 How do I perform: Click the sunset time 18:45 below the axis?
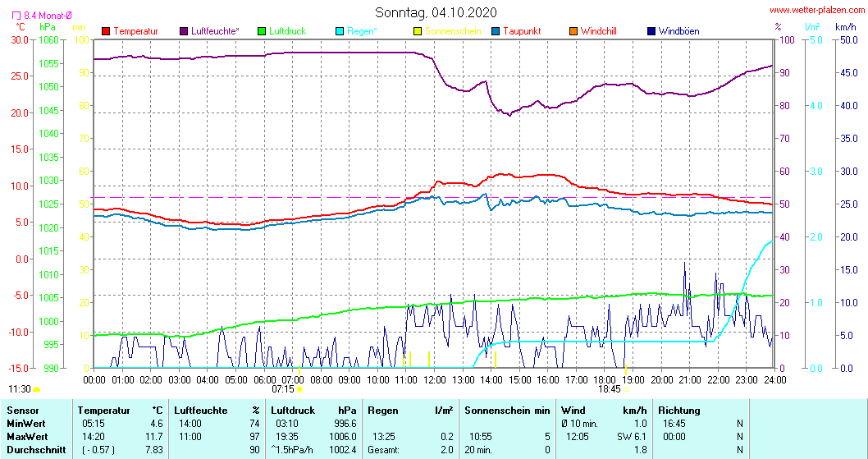[610, 390]
